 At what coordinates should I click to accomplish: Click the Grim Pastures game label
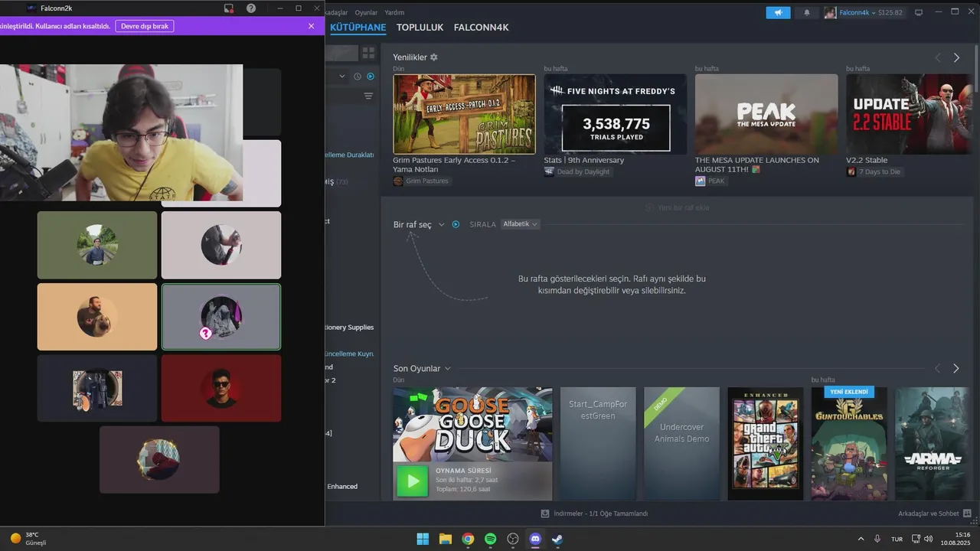(421, 181)
